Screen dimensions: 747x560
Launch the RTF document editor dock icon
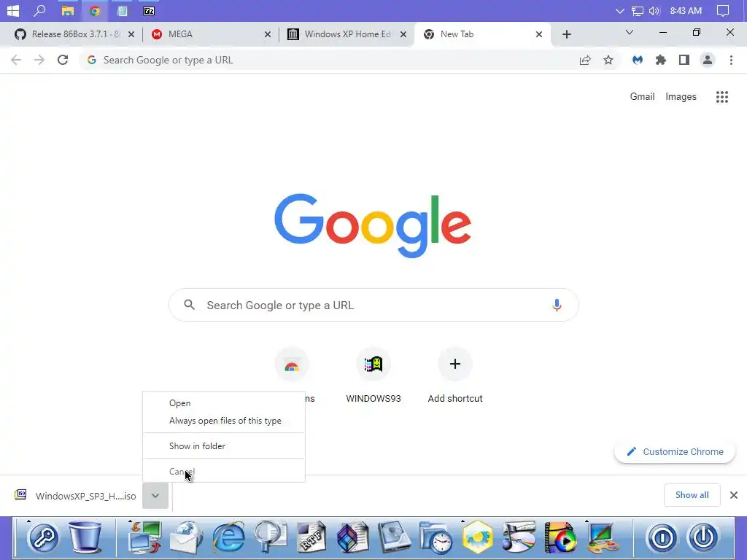click(x=311, y=537)
